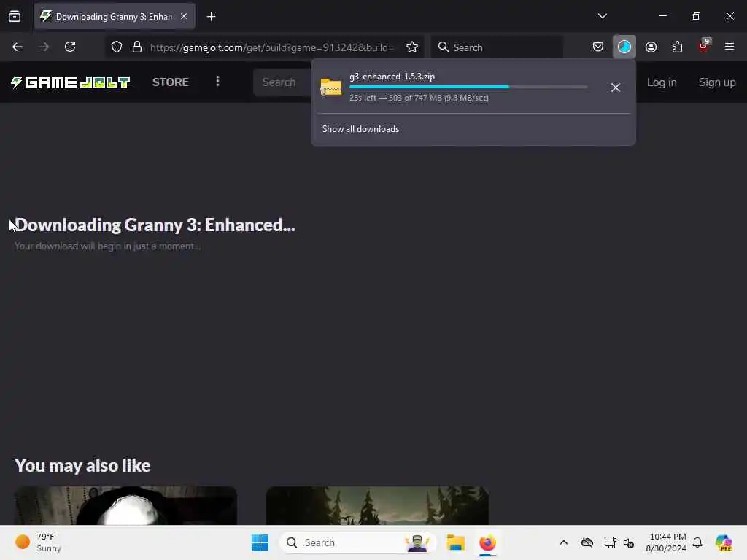The width and height of the screenshot is (747, 560).
Task: Click the Windows taskbar Search box
Action: tap(357, 542)
